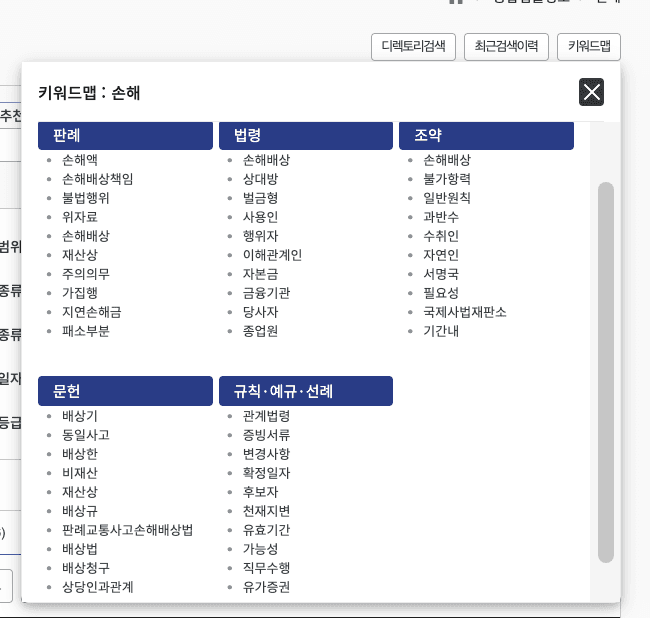Select the 조약 category header
The width and height of the screenshot is (650, 618).
tap(486, 136)
